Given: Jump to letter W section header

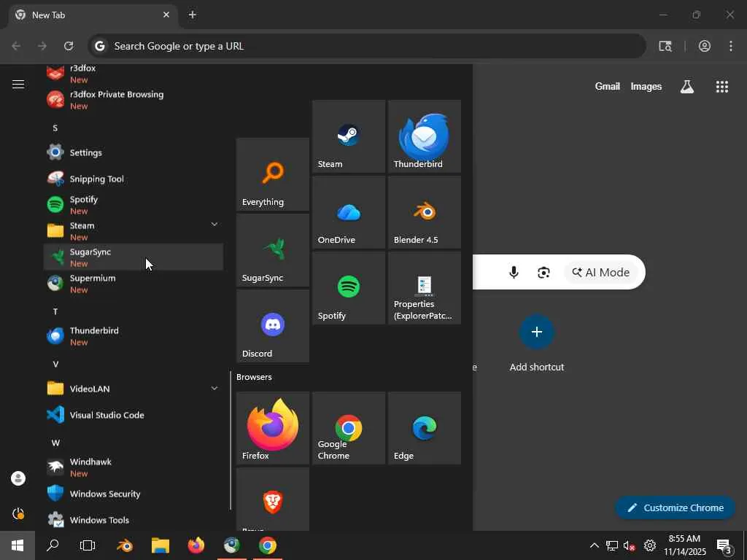Looking at the screenshot, I should tap(55, 443).
